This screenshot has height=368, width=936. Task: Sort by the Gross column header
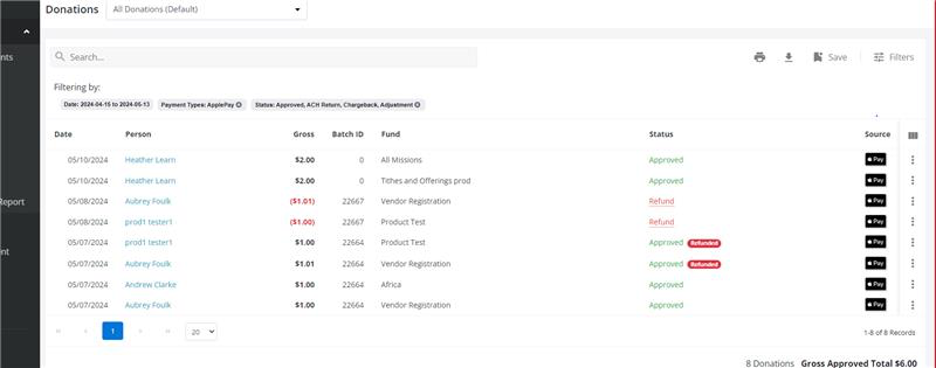click(304, 134)
